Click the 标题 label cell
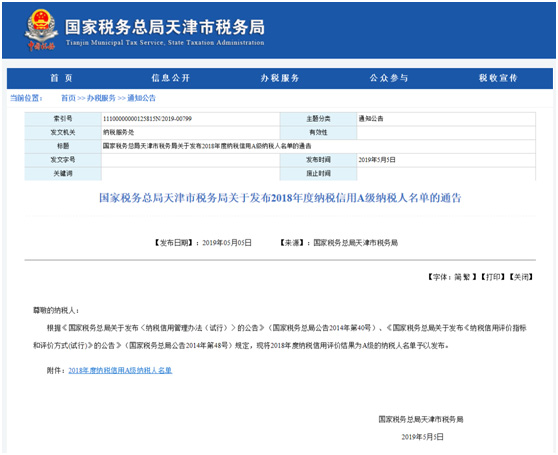This screenshot has height=455, width=558. point(63,146)
